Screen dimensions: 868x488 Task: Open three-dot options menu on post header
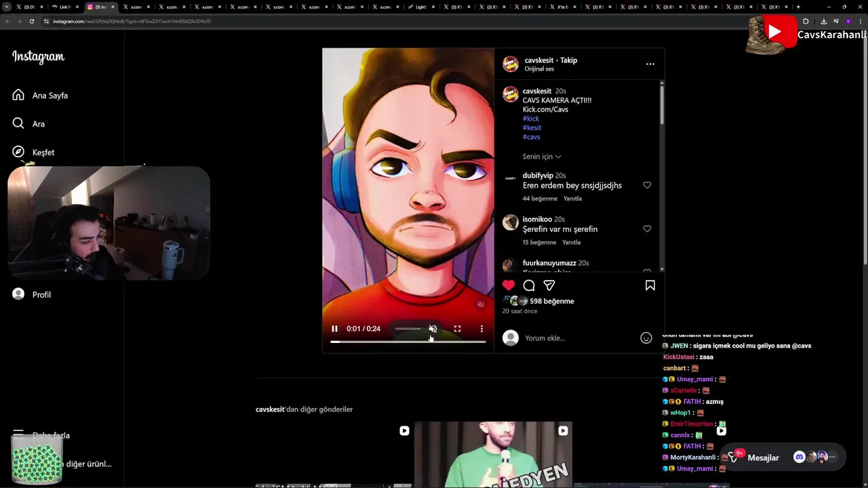(x=650, y=64)
